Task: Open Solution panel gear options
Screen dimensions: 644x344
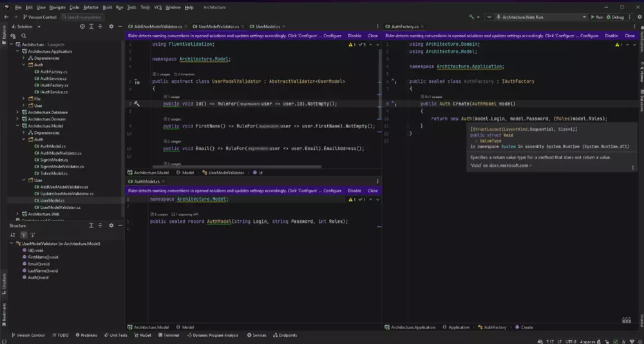Action: 111,26
